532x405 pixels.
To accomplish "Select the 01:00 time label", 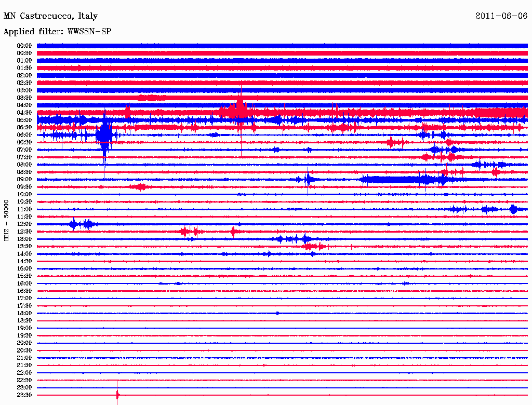I will point(24,60).
